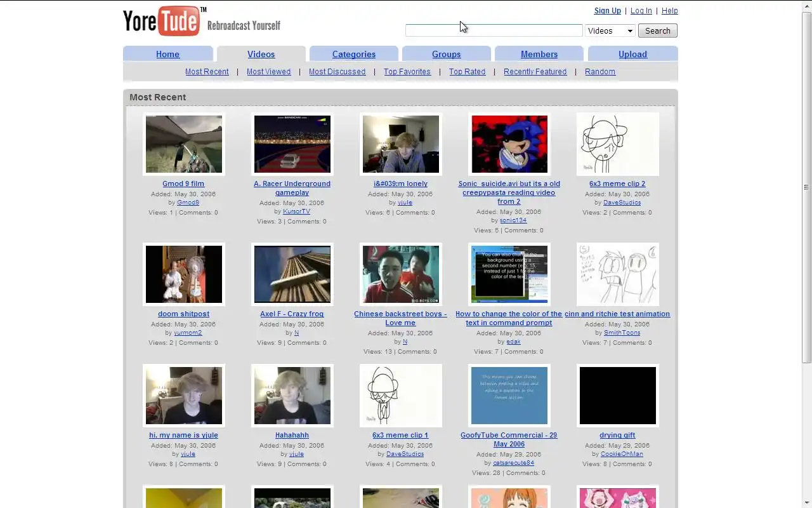The height and width of the screenshot is (508, 812).
Task: Select the Most Recent filter
Action: pyautogui.click(x=207, y=72)
